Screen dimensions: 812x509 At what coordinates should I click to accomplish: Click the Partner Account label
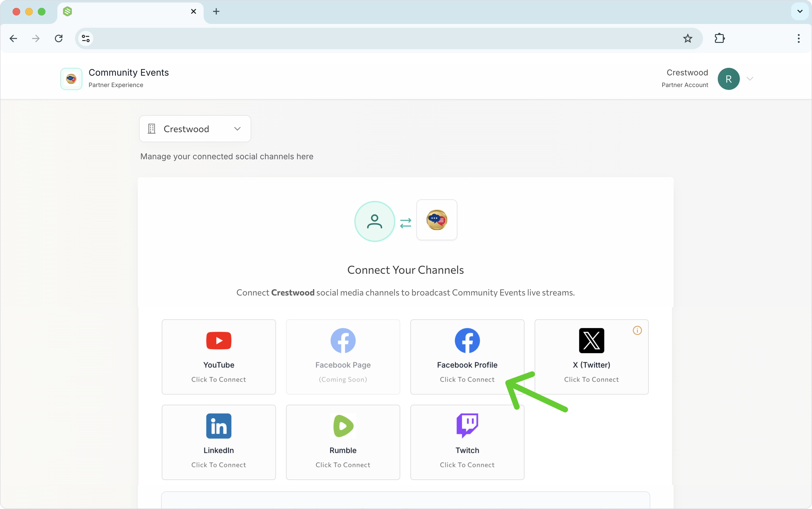tap(685, 85)
